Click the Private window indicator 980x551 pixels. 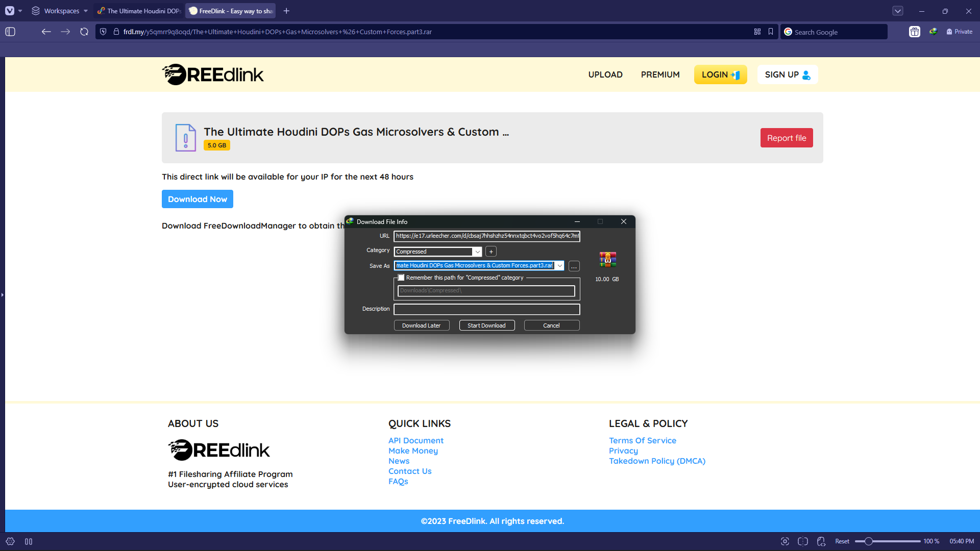(960, 32)
